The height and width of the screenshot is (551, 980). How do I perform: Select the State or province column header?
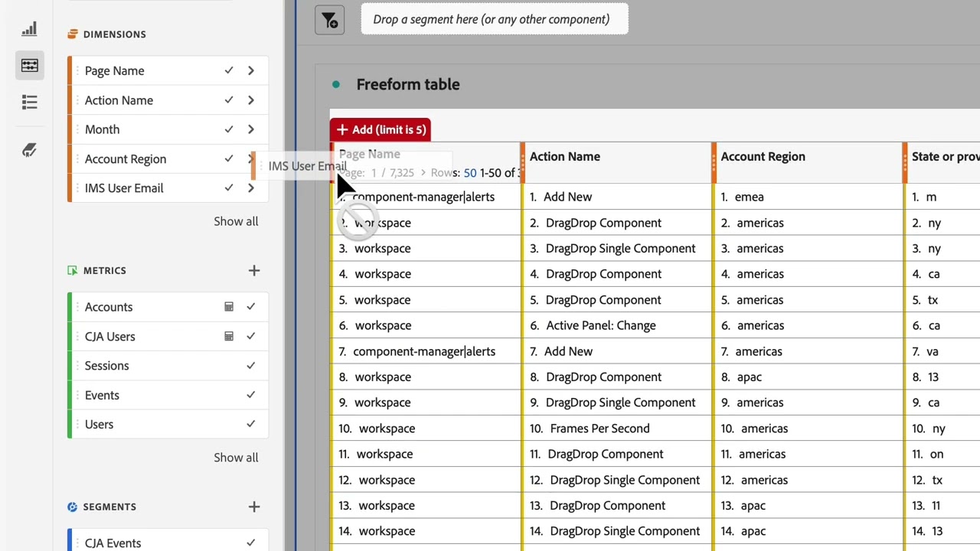point(946,156)
